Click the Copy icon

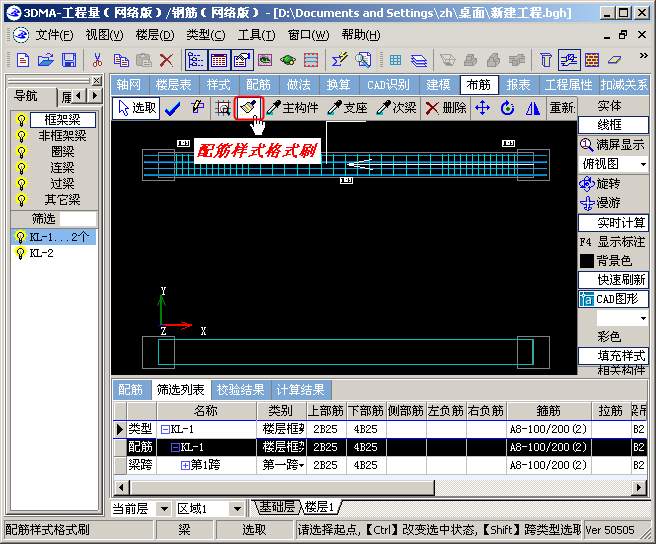(121, 60)
